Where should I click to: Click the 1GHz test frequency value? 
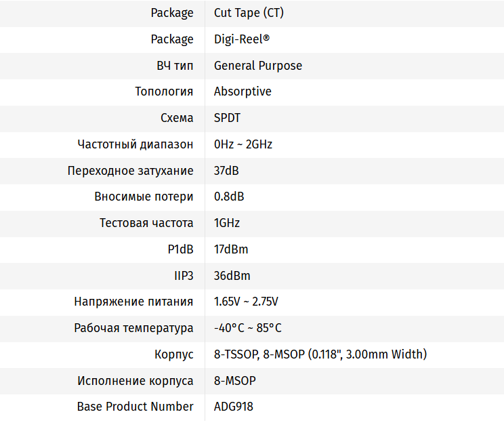click(x=227, y=223)
